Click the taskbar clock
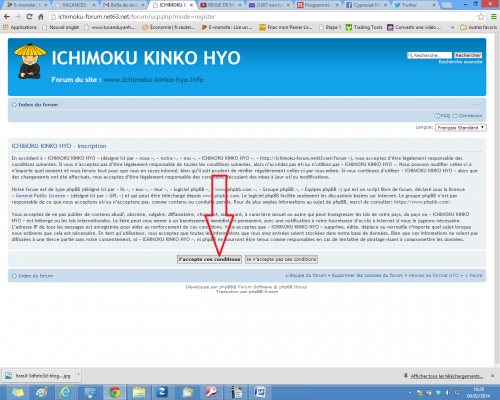Image resolution: width=500 pixels, height=400 pixels. point(478,392)
